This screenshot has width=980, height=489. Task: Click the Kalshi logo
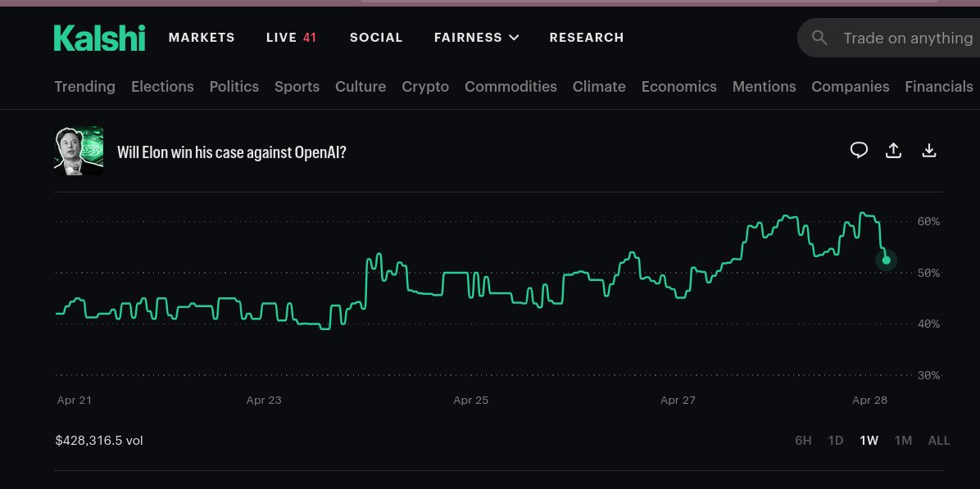99,38
